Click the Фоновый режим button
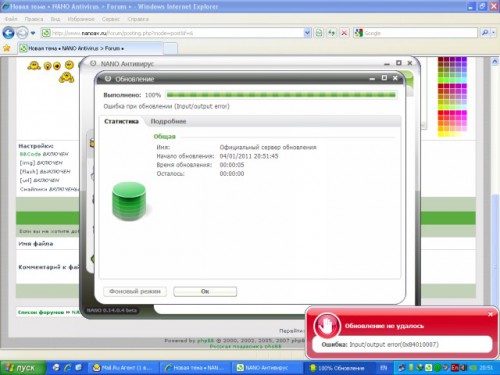Screen dimensions: 500x375 click(135, 291)
